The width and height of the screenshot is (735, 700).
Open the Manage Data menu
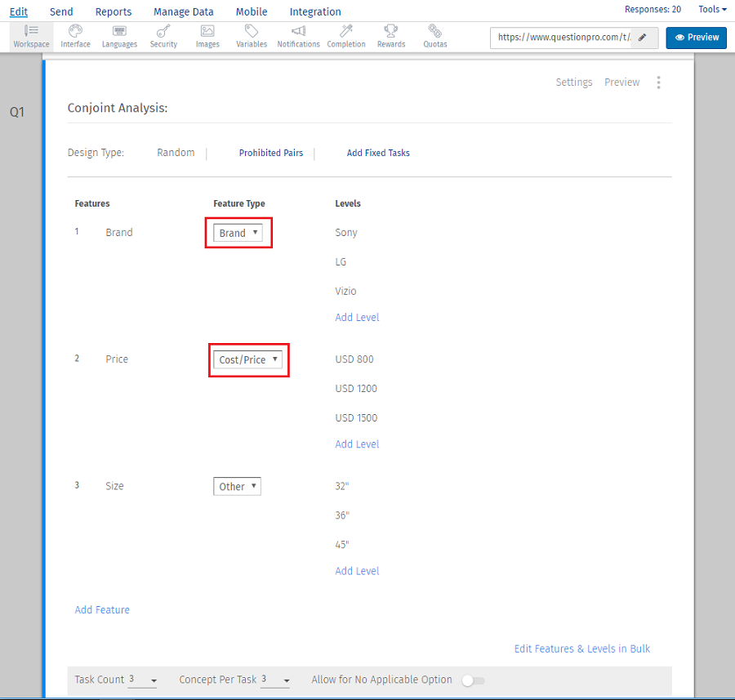point(183,11)
